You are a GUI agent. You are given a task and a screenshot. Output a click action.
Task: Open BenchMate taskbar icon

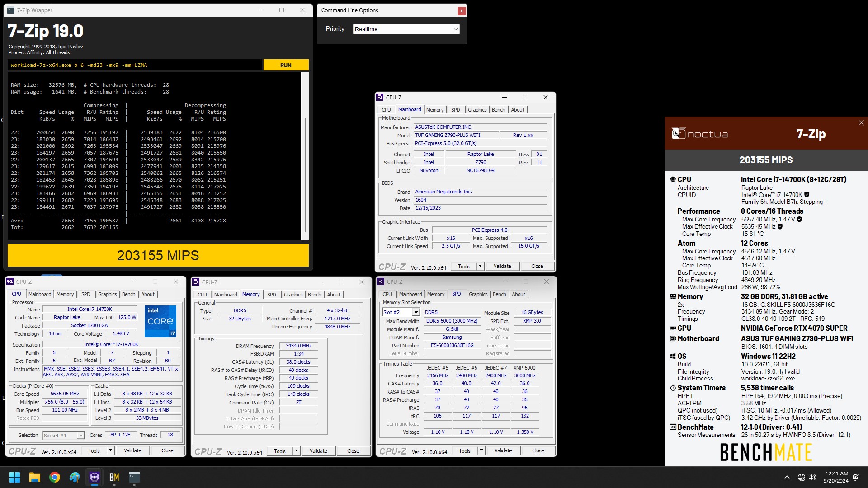coord(114,477)
